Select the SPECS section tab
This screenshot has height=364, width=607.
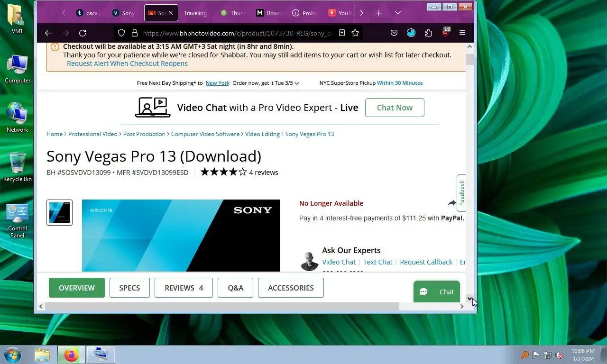[x=129, y=288]
